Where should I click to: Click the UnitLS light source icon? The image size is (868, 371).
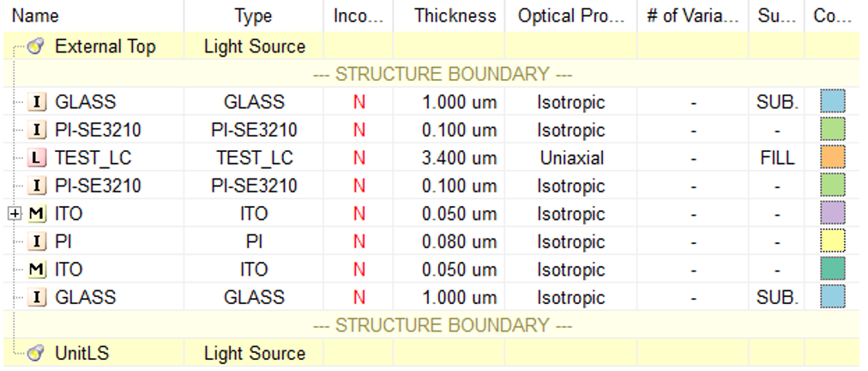[38, 353]
